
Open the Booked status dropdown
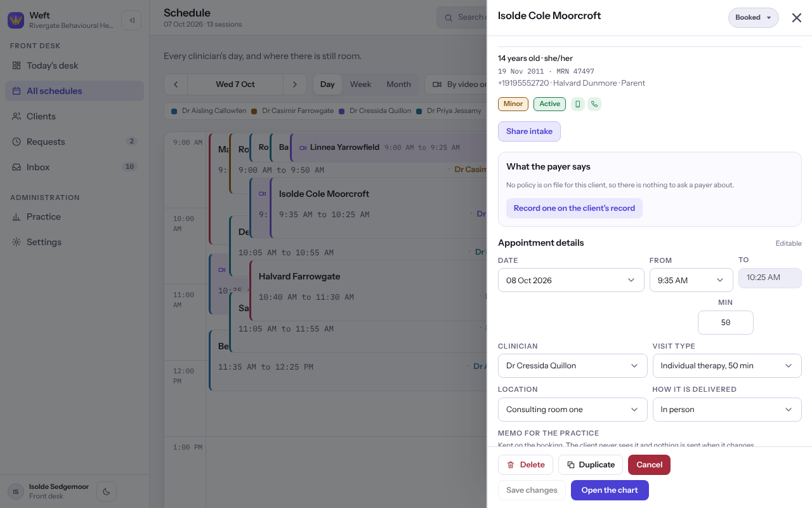click(753, 18)
